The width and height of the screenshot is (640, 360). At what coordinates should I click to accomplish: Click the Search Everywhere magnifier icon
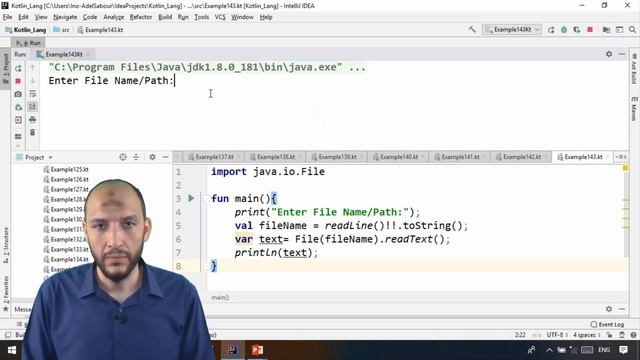click(x=632, y=30)
